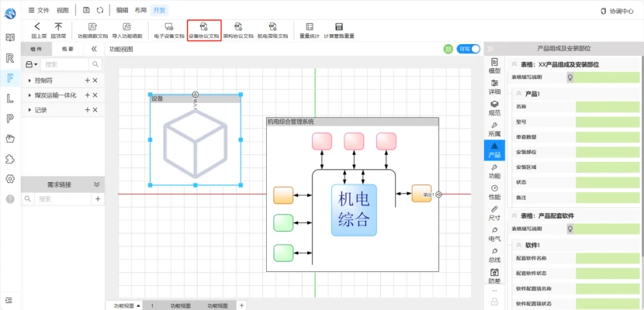Open 架构协议文档 toolbar icon
The width and height of the screenshot is (644, 310).
(x=238, y=26)
